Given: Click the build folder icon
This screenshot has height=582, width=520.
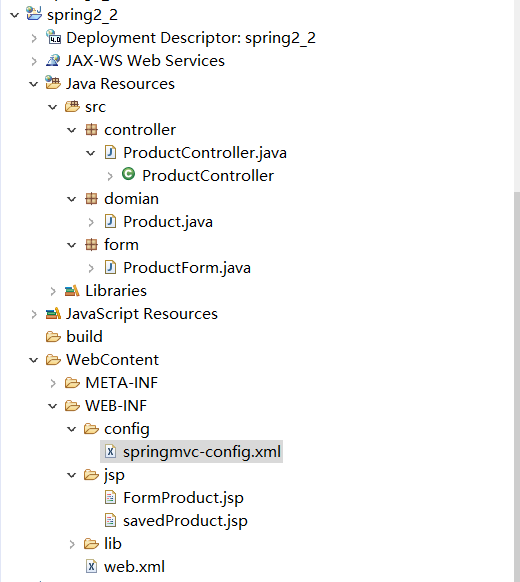Looking at the screenshot, I should (x=53, y=337).
